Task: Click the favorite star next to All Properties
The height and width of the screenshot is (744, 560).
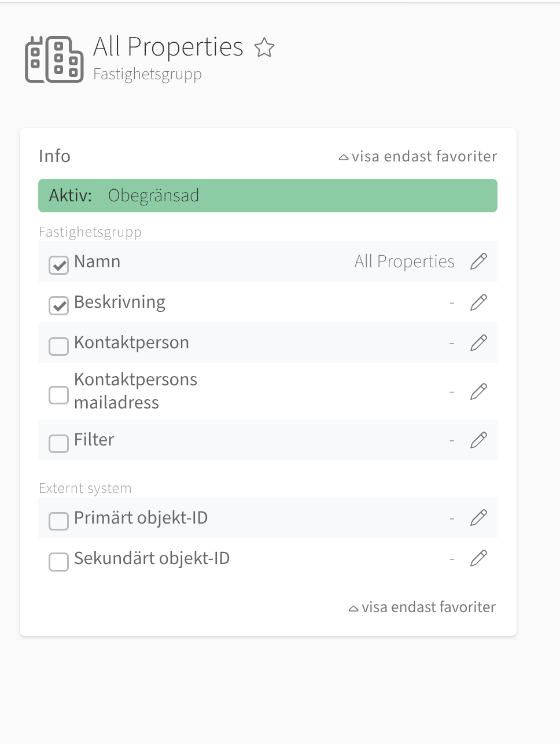Action: (264, 47)
